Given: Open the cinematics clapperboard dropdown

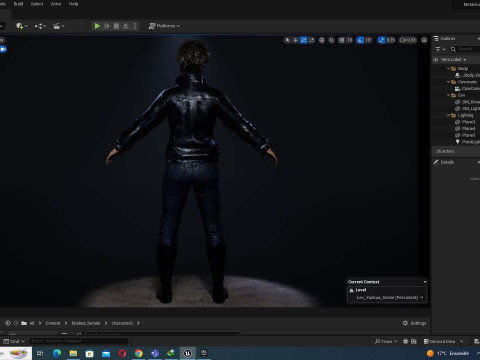Looking at the screenshot, I should pyautogui.click(x=59, y=26).
